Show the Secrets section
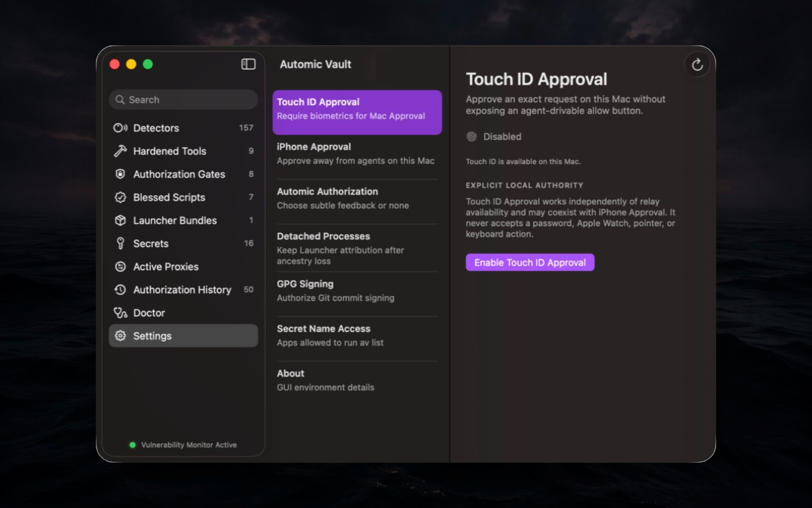 click(183, 244)
